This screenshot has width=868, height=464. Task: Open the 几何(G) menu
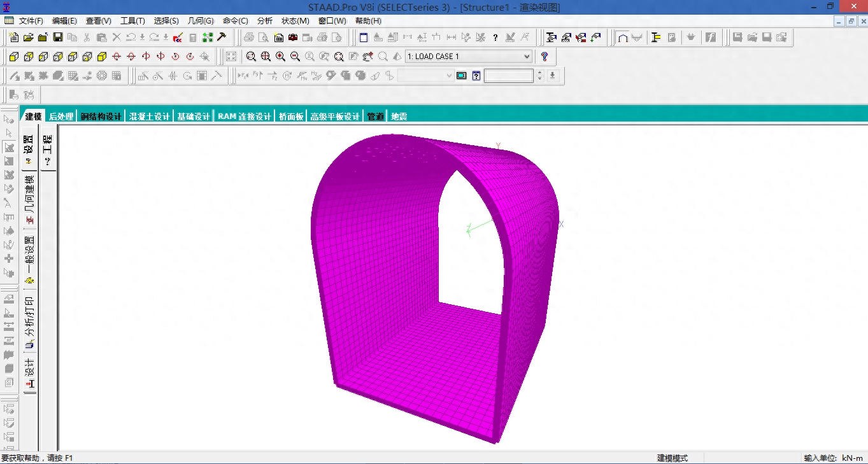point(201,21)
